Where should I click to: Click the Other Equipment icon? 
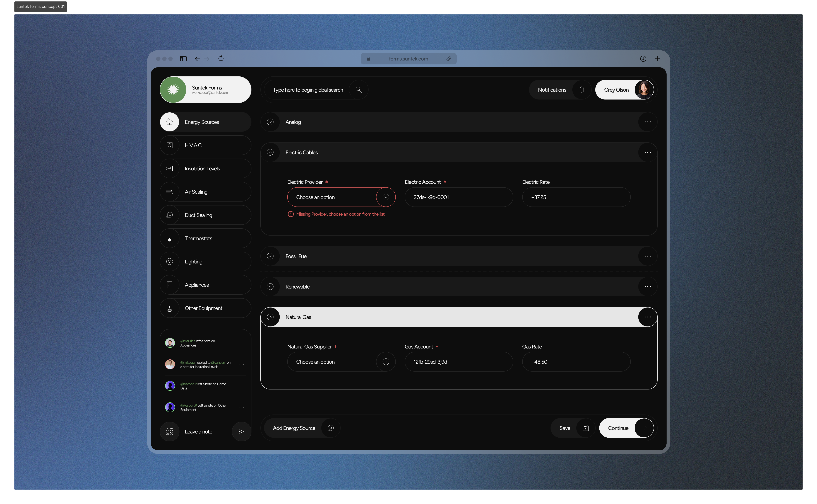point(169,308)
